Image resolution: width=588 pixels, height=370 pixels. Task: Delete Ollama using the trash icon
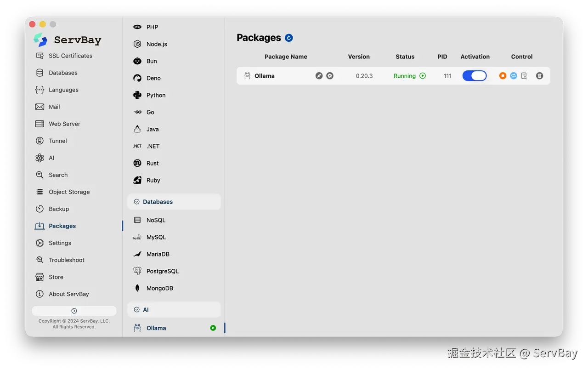[x=539, y=76]
